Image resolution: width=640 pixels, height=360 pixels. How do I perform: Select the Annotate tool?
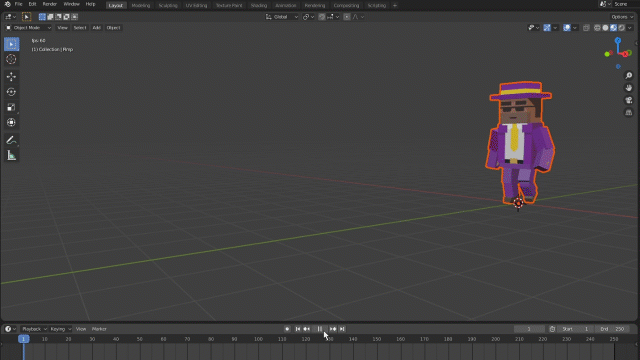(11, 140)
